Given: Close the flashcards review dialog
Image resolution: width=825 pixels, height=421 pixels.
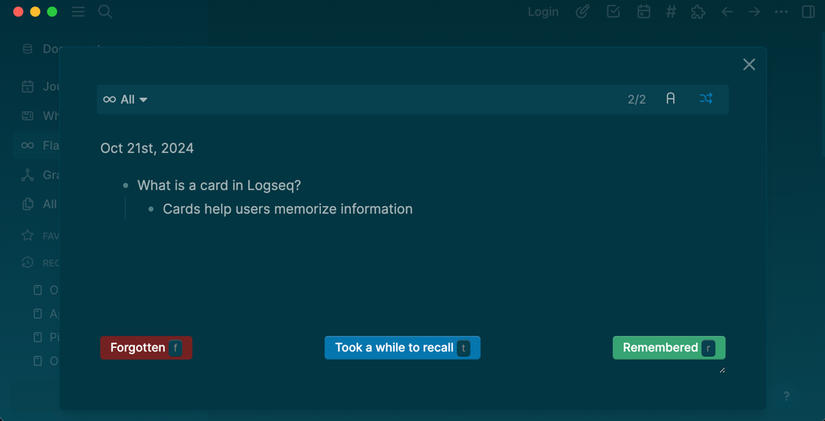Looking at the screenshot, I should (749, 64).
